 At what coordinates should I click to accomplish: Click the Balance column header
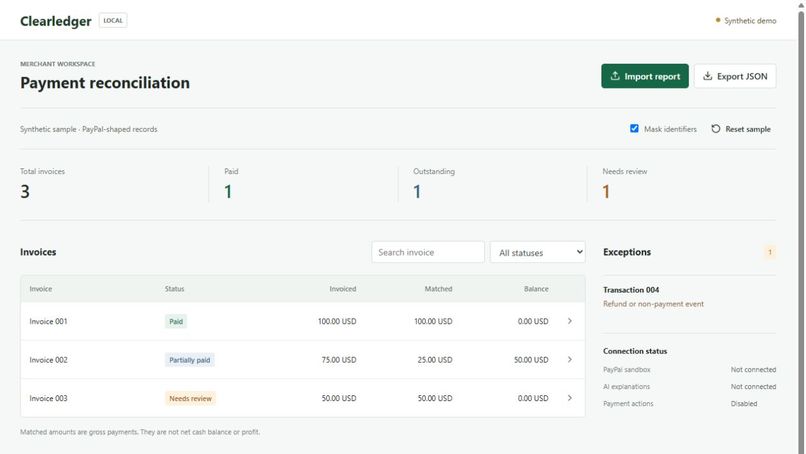coord(536,289)
